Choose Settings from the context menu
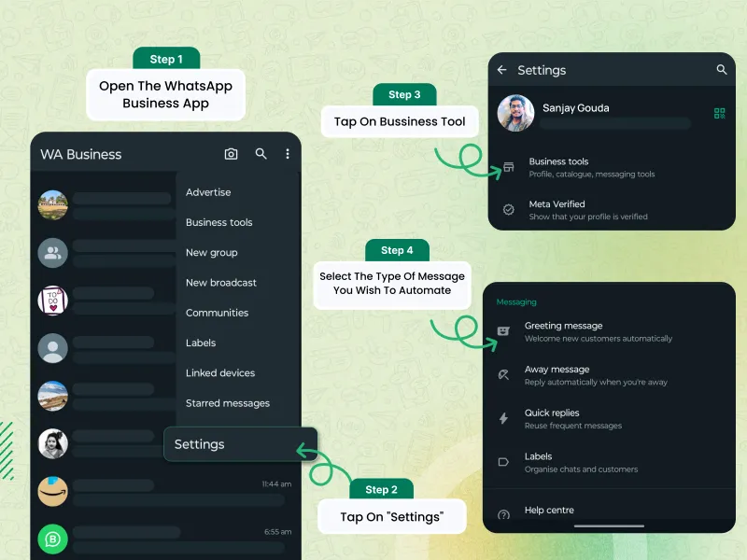747x560 pixels. pyautogui.click(x=199, y=444)
